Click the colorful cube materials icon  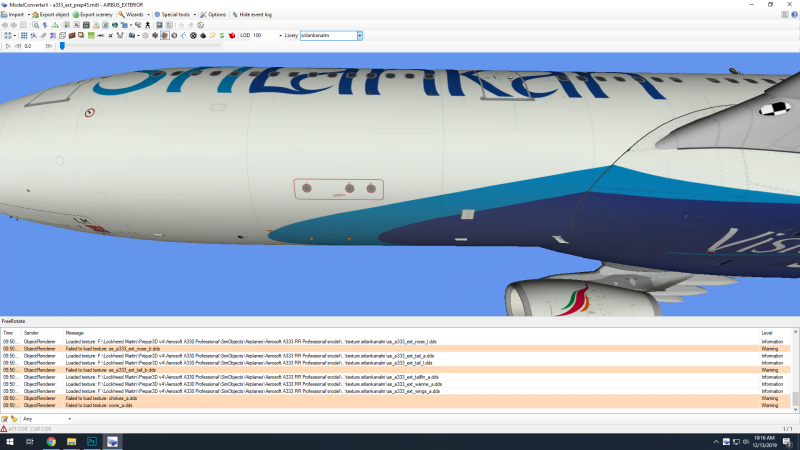(x=155, y=36)
